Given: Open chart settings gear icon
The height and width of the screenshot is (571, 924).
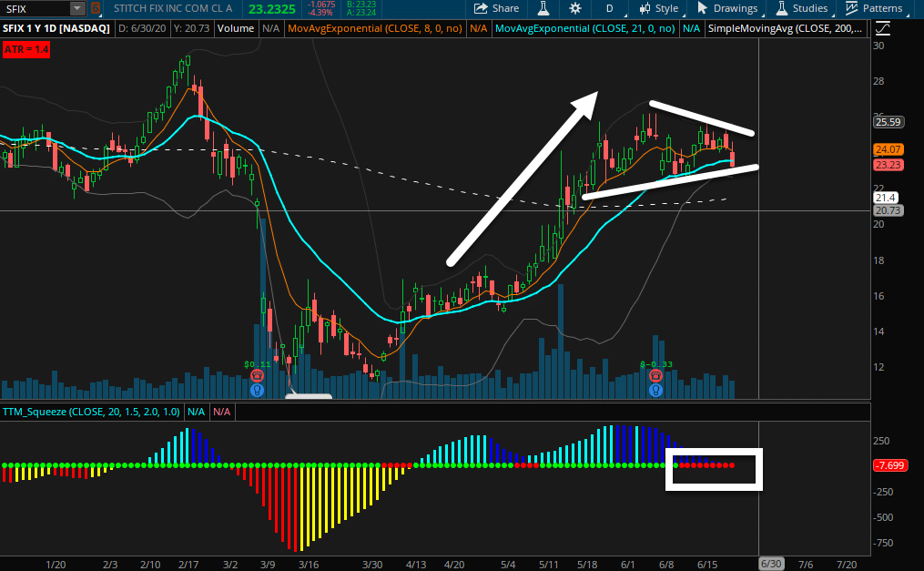Looking at the screenshot, I should coord(575,8).
